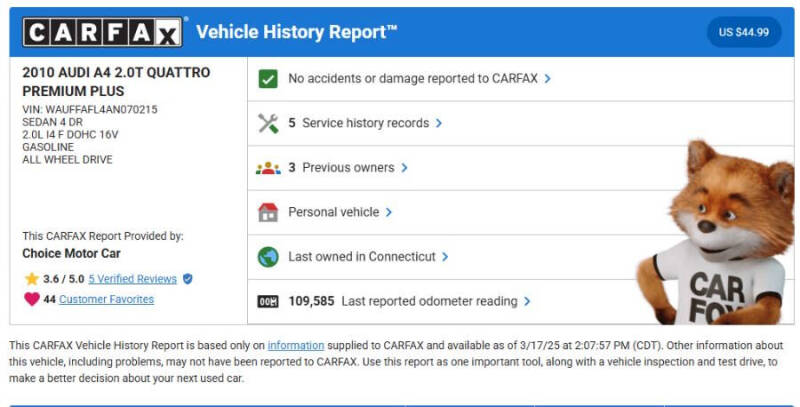Screen dimensions: 800x407
Task: Open the 5 Verified Reviews link
Action: coord(132,279)
